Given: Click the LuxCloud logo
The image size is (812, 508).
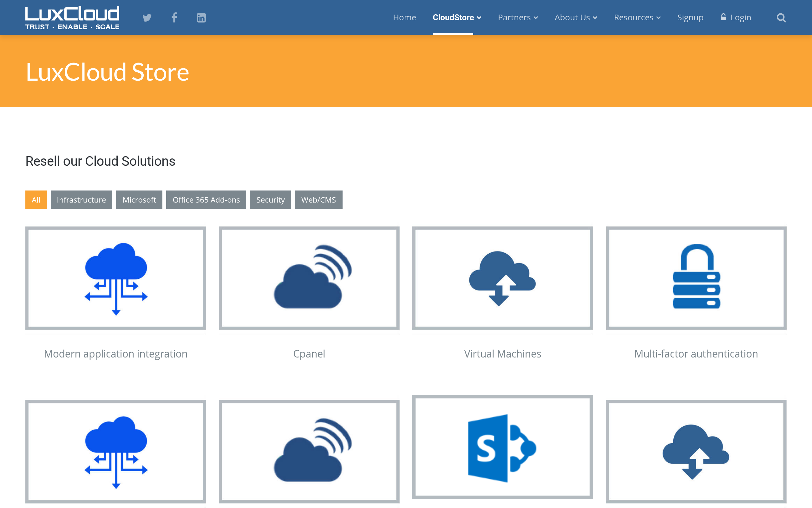Looking at the screenshot, I should pyautogui.click(x=72, y=18).
